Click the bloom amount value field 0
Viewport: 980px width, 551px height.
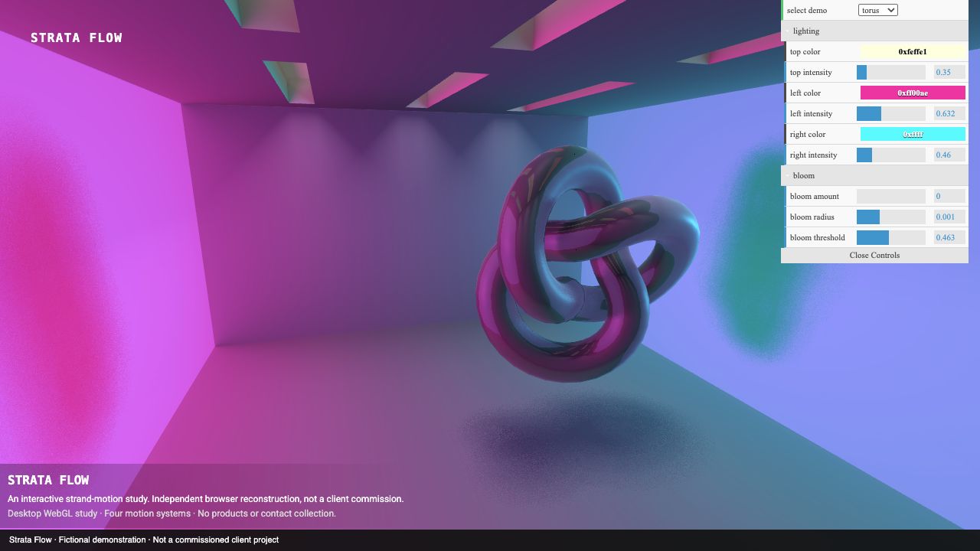[x=949, y=196]
